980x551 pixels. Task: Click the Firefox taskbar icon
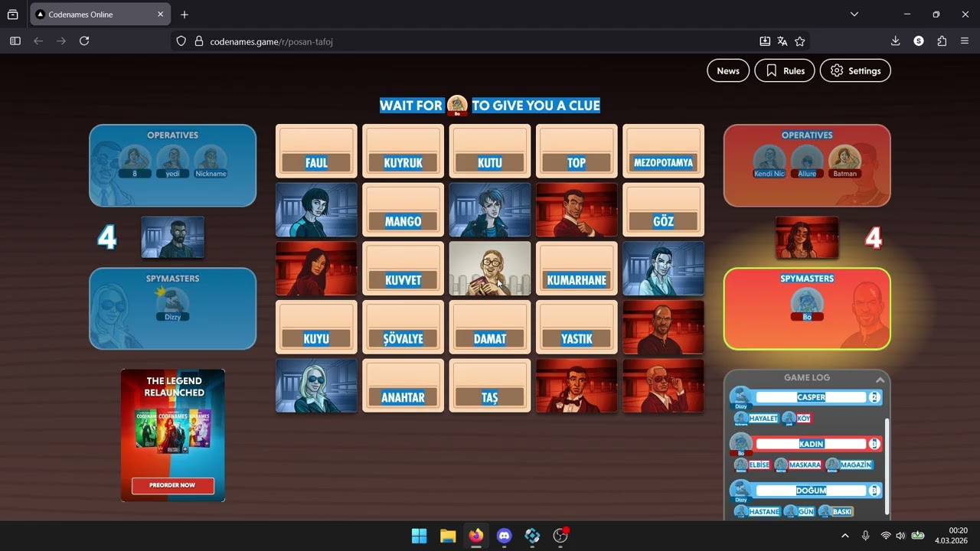(x=476, y=536)
